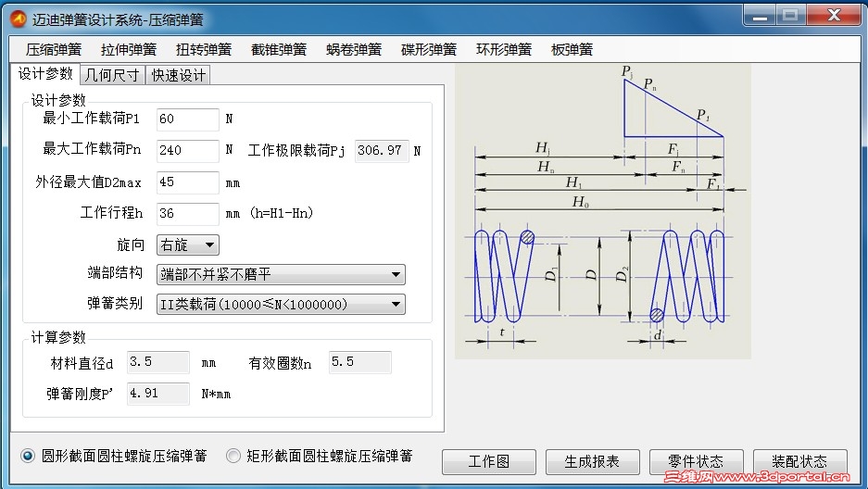Click the 外径最大值D2max input field
Image resolution: width=868 pixels, height=489 pixels.
188,182
